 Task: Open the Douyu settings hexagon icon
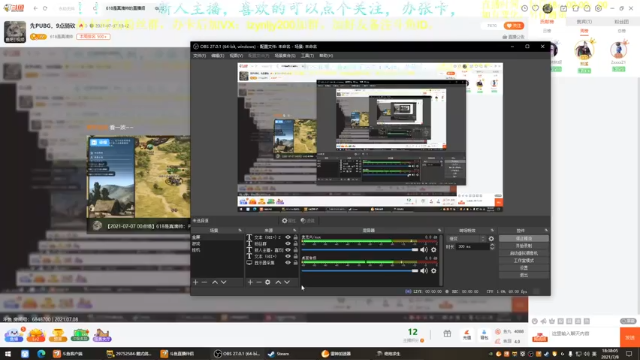598,8
